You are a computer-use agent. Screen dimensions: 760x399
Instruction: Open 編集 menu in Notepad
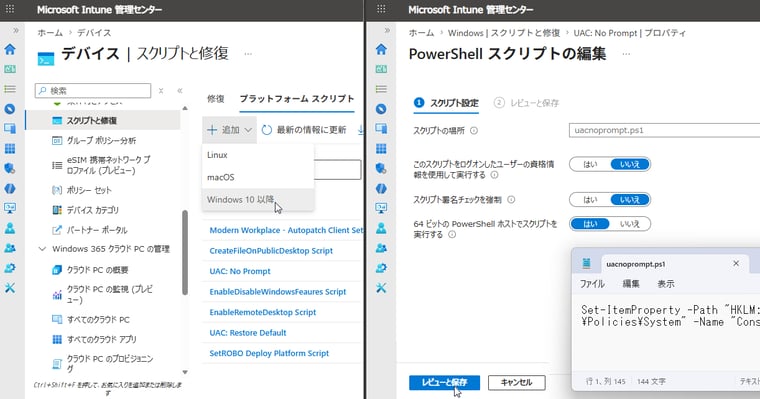(631, 284)
